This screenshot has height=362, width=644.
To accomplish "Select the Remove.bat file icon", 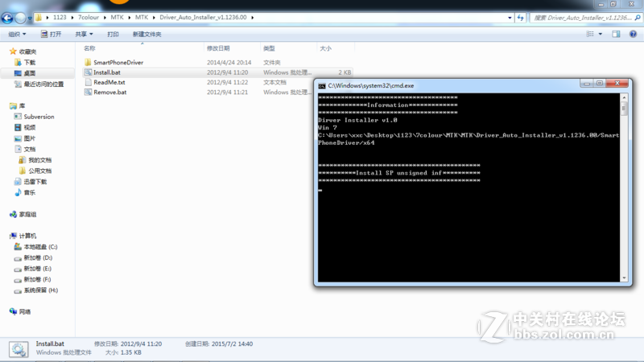I will 88,92.
